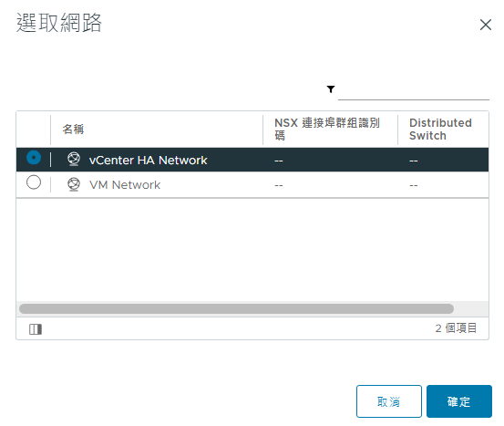
Task: Click the filter text input field
Action: (x=414, y=91)
